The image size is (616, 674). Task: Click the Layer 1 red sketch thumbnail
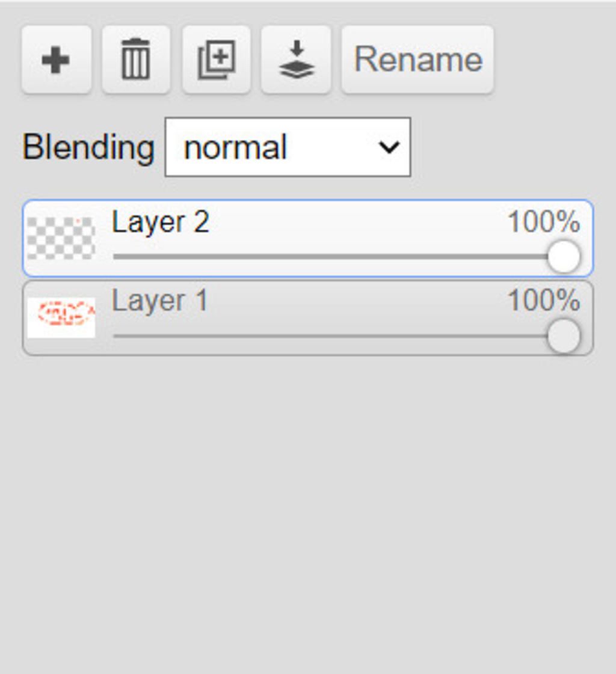[x=61, y=317]
